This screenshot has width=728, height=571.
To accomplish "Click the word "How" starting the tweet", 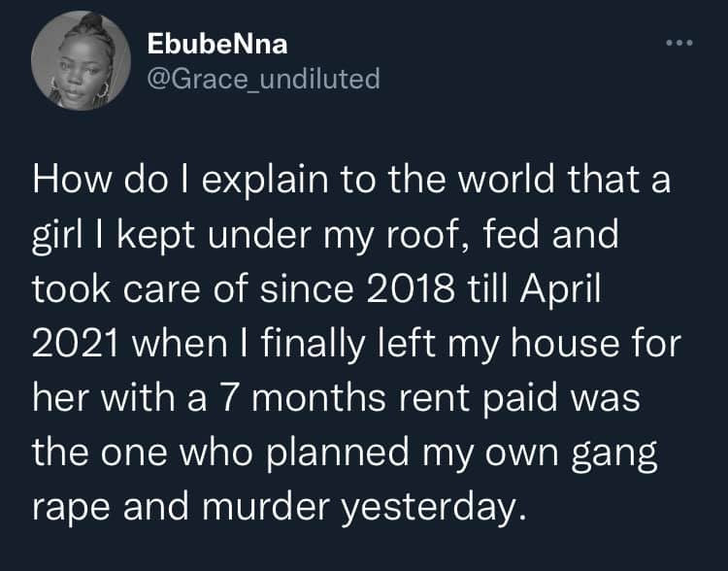I will click(x=69, y=180).
